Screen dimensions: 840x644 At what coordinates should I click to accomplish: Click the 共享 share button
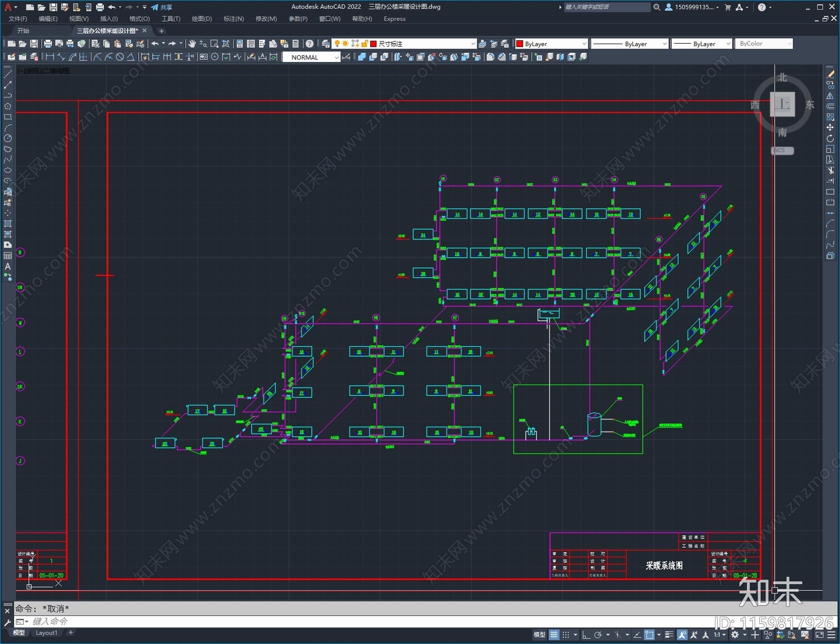(162, 7)
